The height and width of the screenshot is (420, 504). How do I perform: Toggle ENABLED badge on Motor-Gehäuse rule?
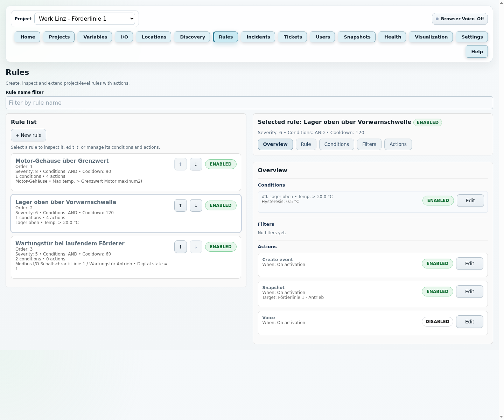click(220, 164)
